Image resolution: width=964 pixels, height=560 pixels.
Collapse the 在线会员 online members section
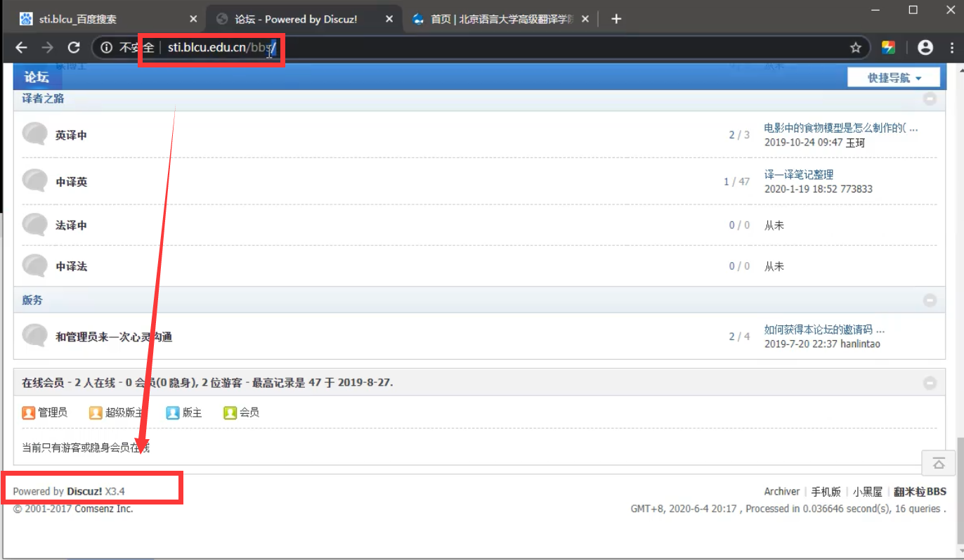[x=930, y=383]
